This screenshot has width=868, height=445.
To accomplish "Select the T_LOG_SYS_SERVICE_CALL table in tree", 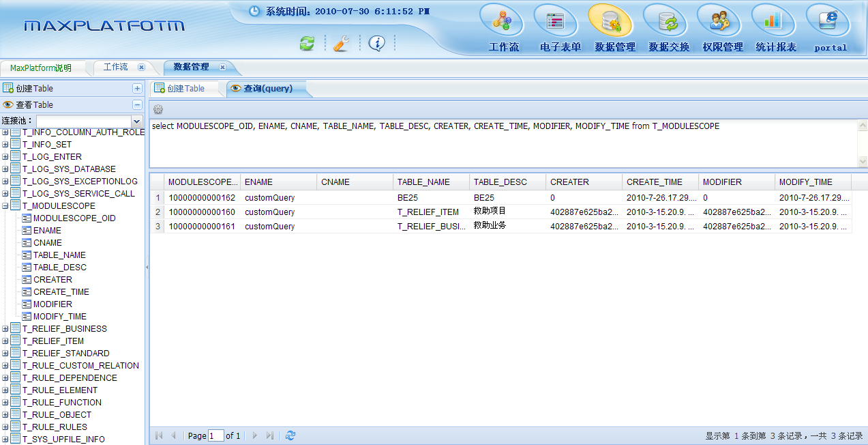I will (x=78, y=194).
